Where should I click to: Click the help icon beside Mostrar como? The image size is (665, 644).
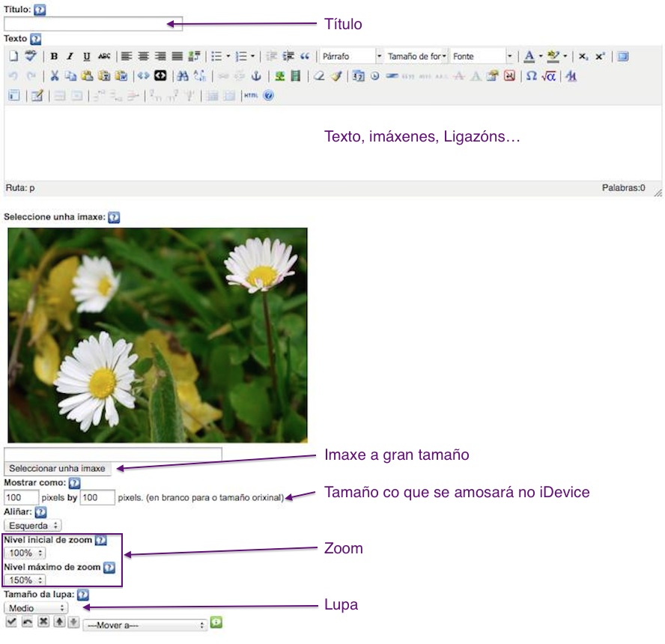click(x=74, y=483)
